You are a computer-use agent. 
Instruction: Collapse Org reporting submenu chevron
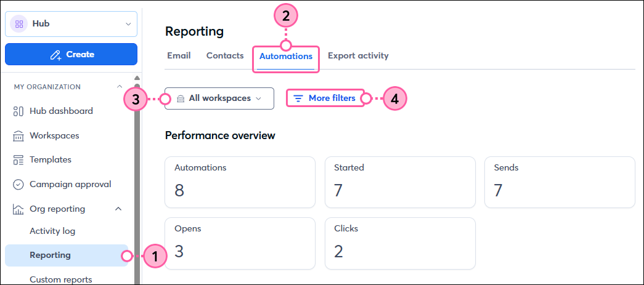[118, 209]
